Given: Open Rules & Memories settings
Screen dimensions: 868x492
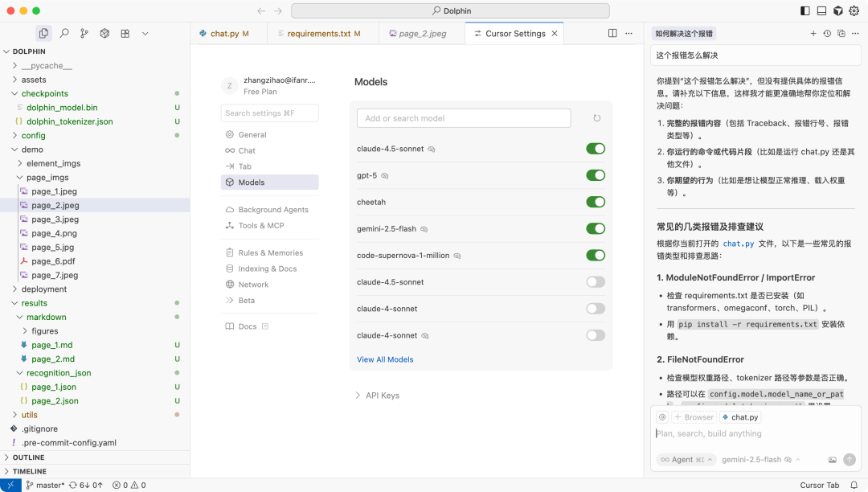Looking at the screenshot, I should [x=270, y=252].
